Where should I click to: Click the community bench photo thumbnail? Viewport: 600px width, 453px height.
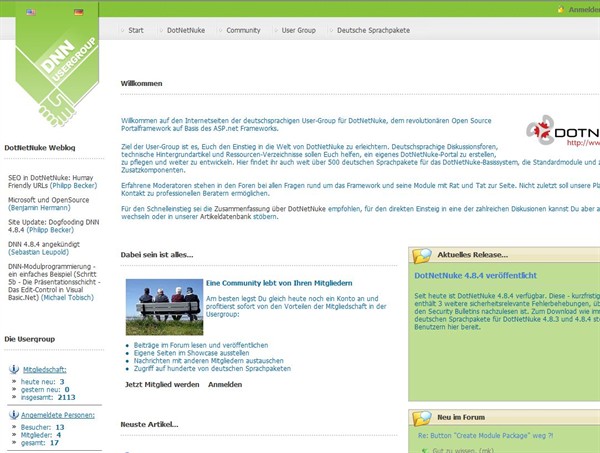[x=164, y=306]
